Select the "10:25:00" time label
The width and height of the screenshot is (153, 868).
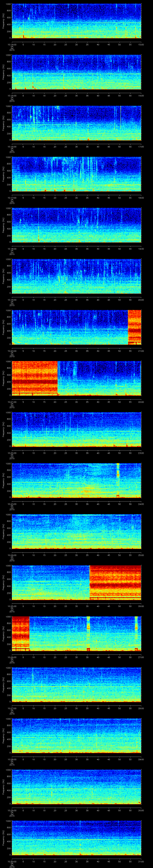click(12, 606)
